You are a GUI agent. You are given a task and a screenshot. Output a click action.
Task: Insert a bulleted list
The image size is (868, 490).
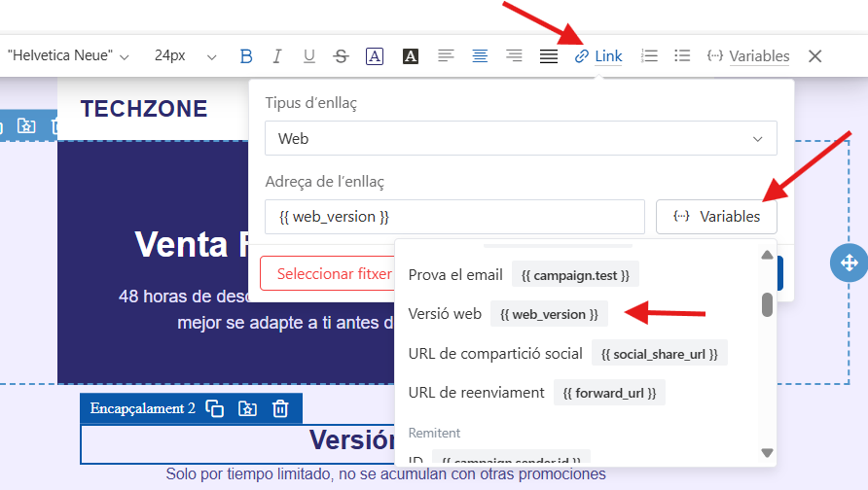pyautogui.click(x=682, y=55)
